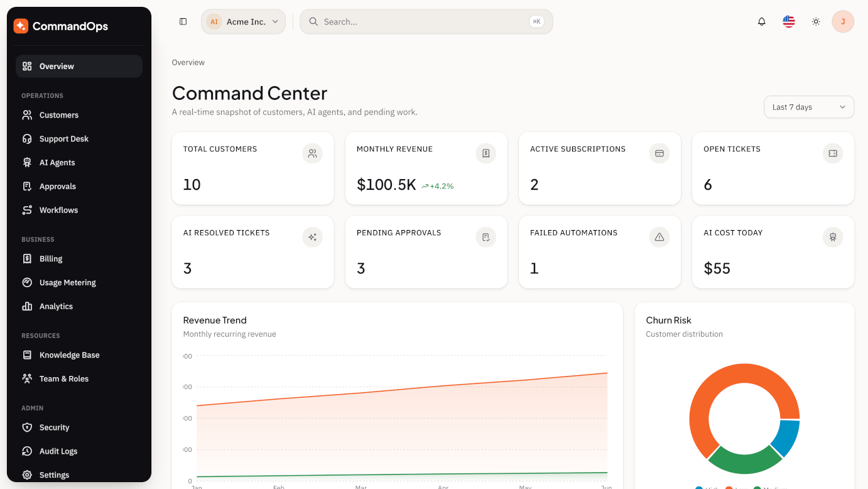Click the Settings gear icon in sidebar

pyautogui.click(x=27, y=475)
